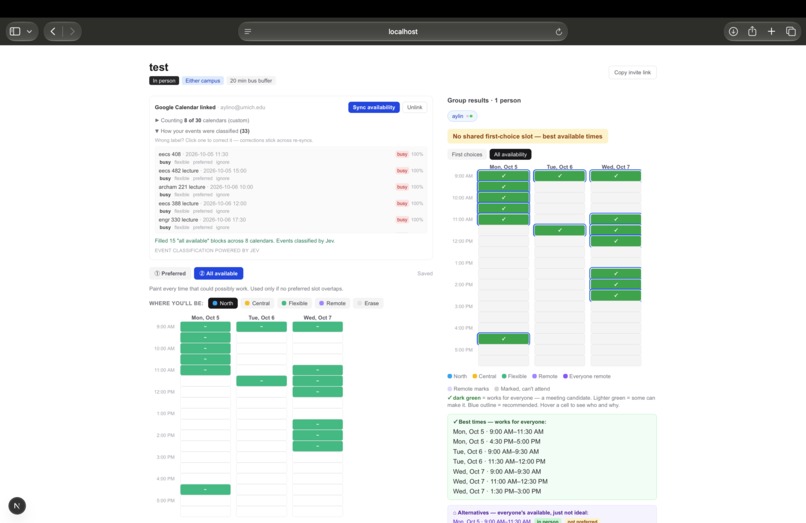Image resolution: width=806 pixels, height=523 pixels.
Task: Select the aylin participant chip
Action: (462, 116)
